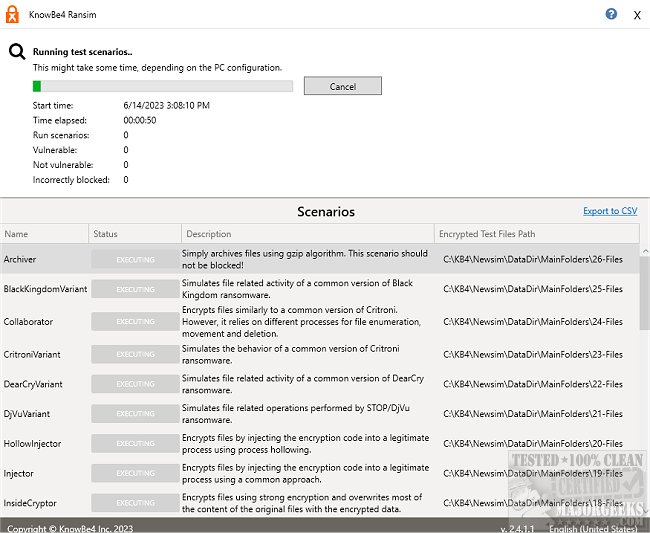650x533 pixels.
Task: Select the HollowInjector scenario name
Action: [33, 443]
